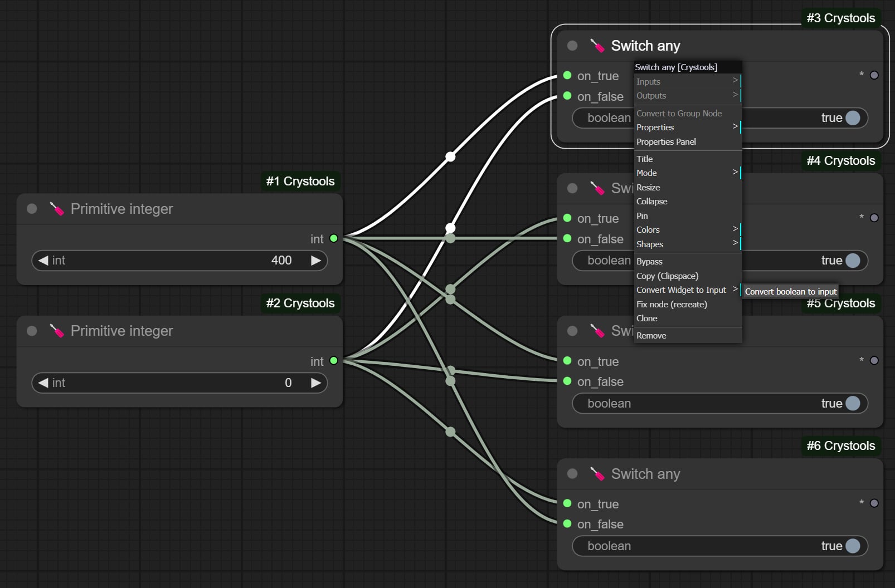Click the on_false input socket of node #3
Image resolution: width=895 pixels, height=588 pixels.
coord(567,96)
